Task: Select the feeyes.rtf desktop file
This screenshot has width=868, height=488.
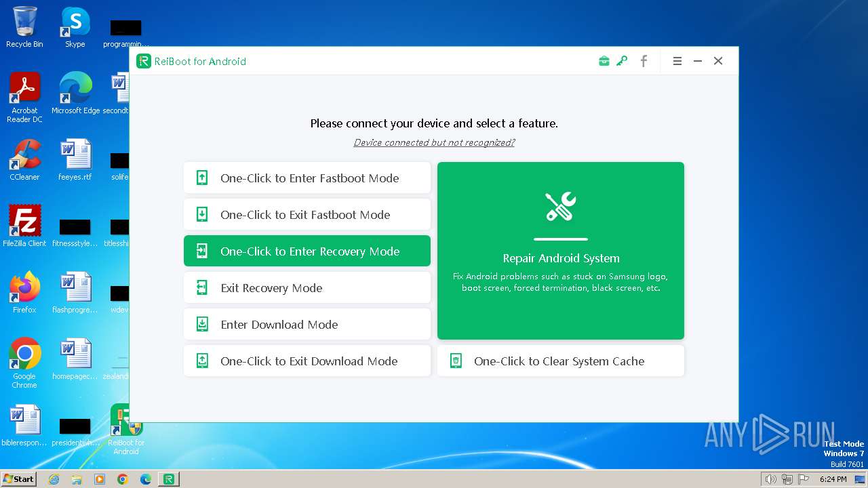Action: pyautogui.click(x=75, y=160)
